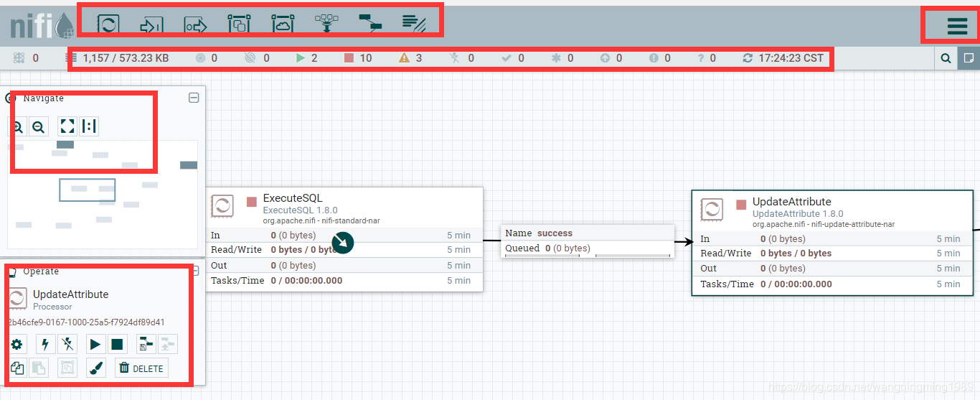Screen dimensions: 980x400
Task: Select the Output Port toolbar icon
Action: coord(195,25)
